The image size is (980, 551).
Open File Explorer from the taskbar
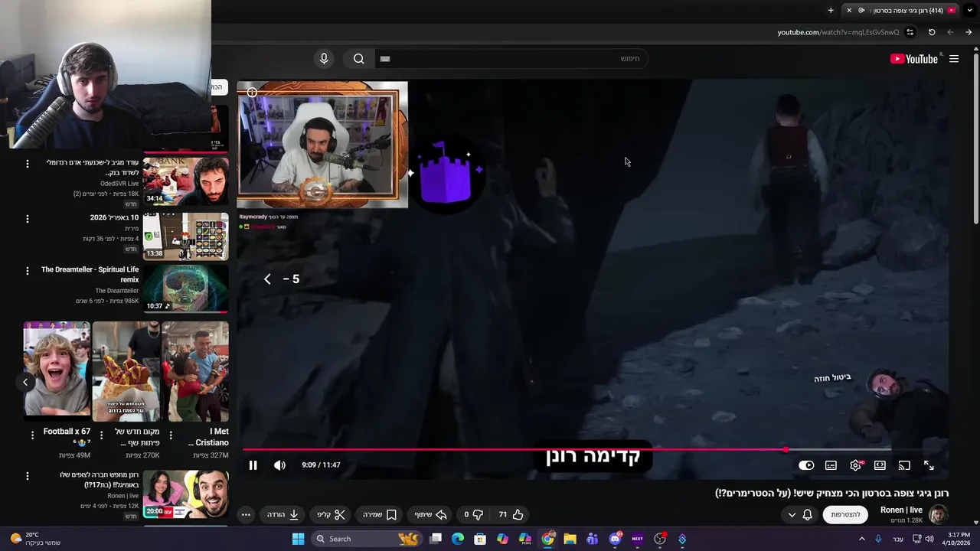pos(570,539)
